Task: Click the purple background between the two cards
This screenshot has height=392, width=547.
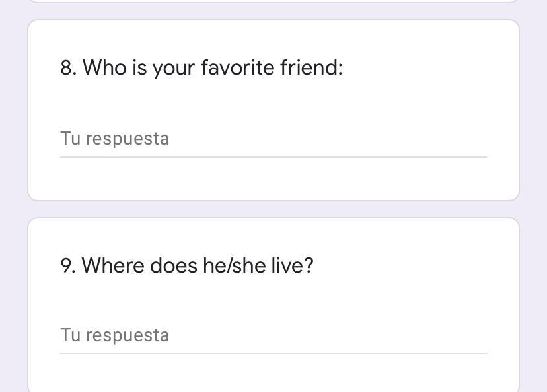Action: pos(273,209)
